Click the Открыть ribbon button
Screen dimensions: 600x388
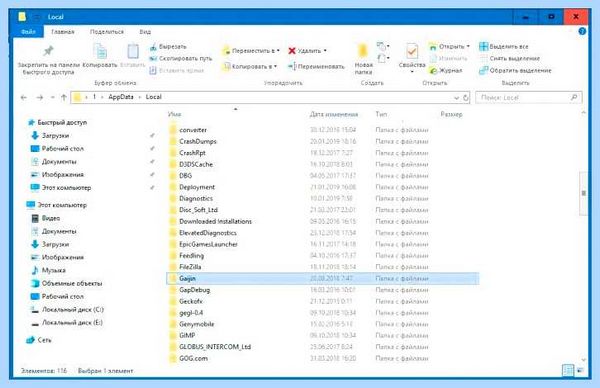click(x=447, y=47)
